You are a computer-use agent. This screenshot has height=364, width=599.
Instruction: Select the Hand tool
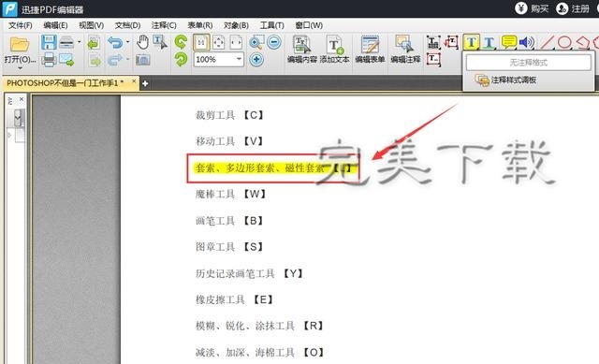click(143, 42)
